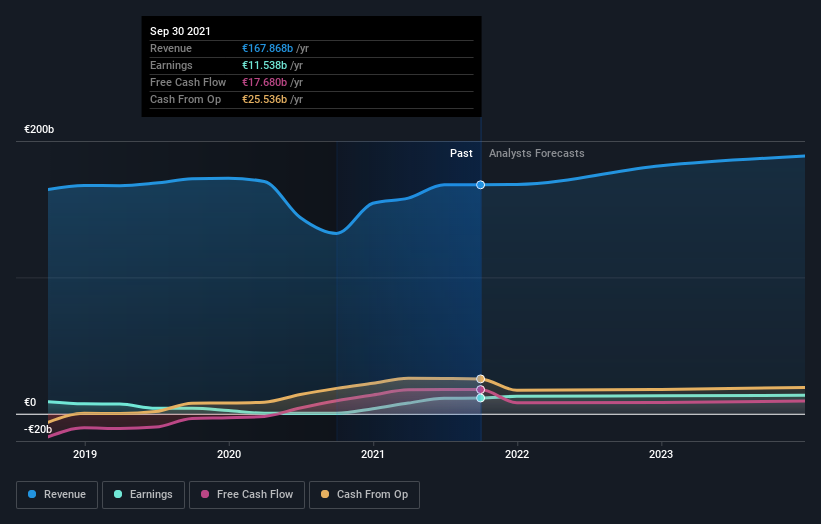The image size is (821, 524).
Task: Click the Earnings row label in tooltip
Action: pos(171,65)
